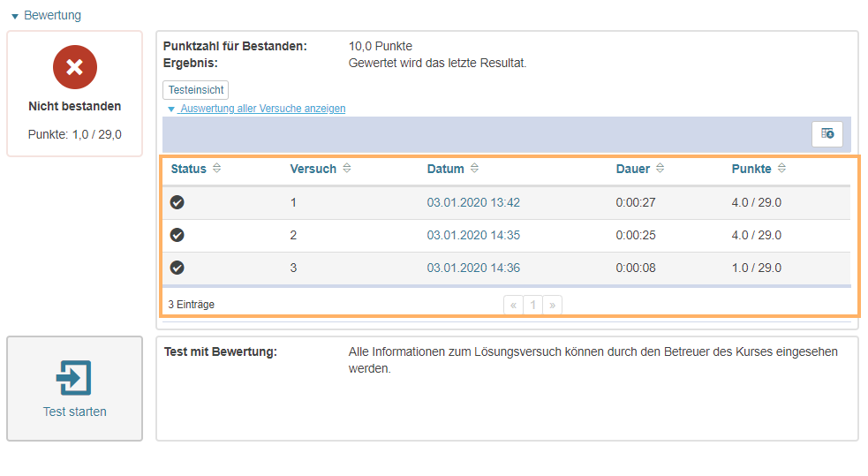
Task: Click the Test starten label
Action: click(75, 412)
